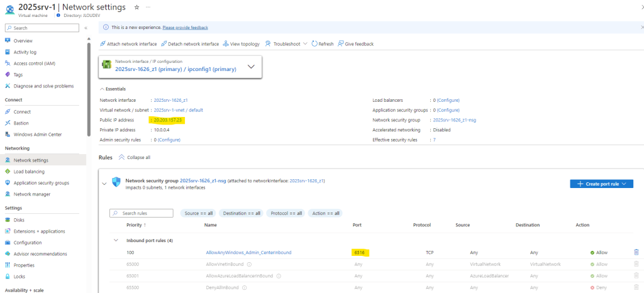This screenshot has width=644, height=293.
Task: Collapse the sidebar with the double-chevron
Action: point(86,28)
